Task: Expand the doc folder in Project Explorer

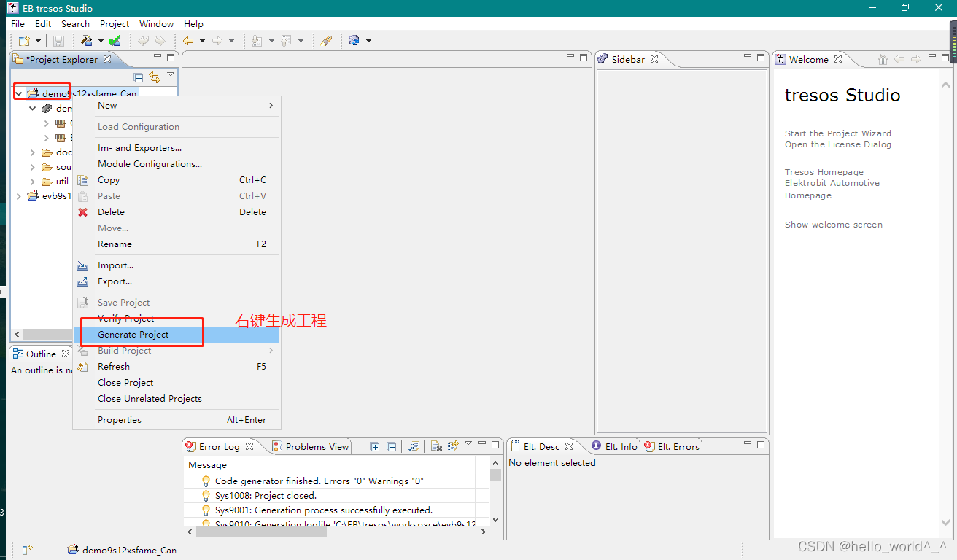Action: 33,152
